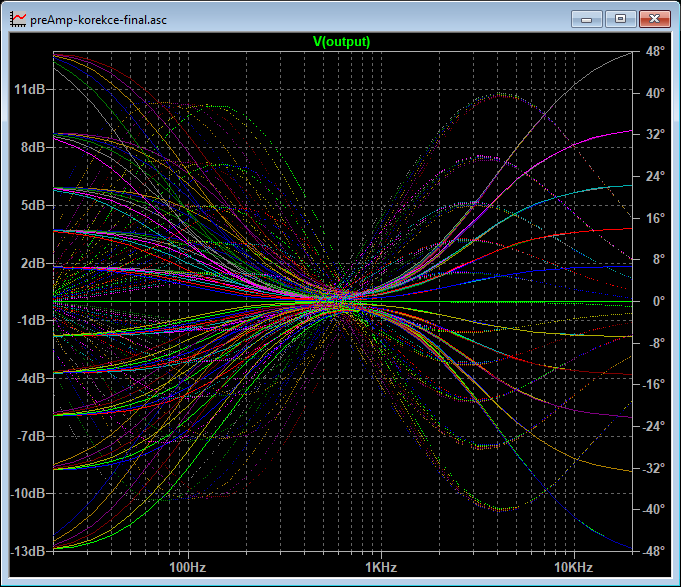Click the -24° phase axis label
Screen dimensions: 681x587
pyautogui.click(x=654, y=426)
